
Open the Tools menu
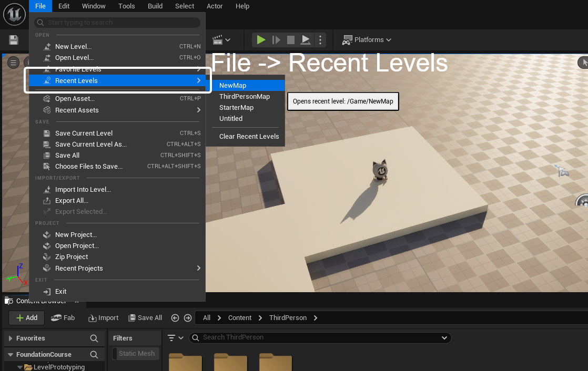[126, 6]
